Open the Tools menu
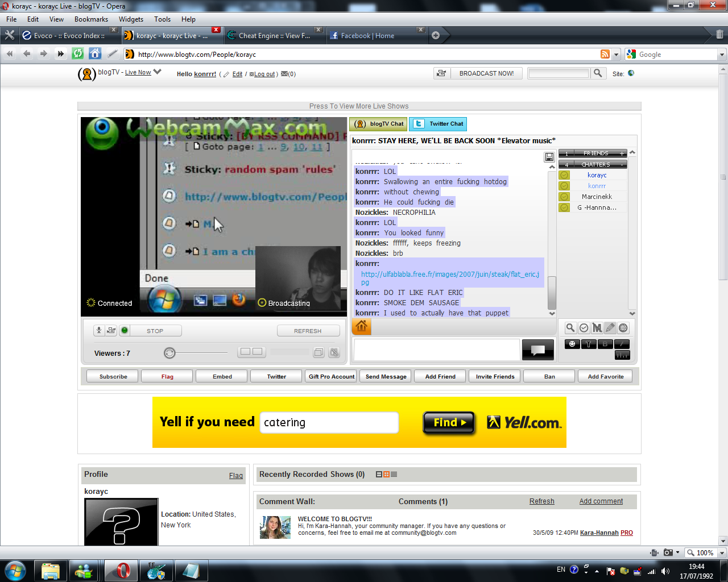 tap(162, 19)
